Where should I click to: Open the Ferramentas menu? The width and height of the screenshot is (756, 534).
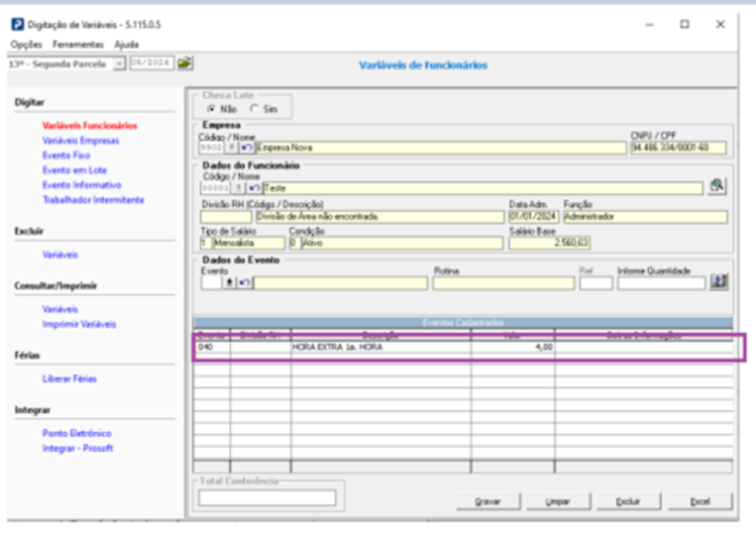[78, 45]
